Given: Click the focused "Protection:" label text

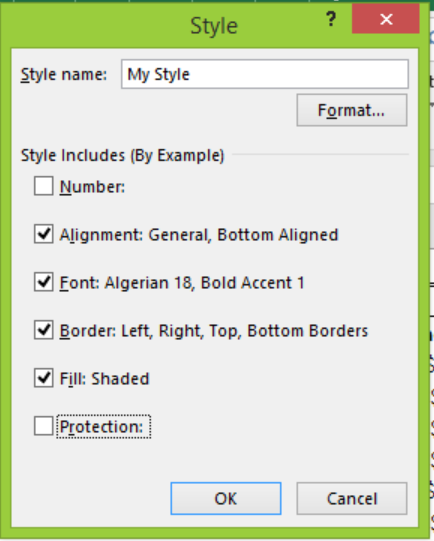Looking at the screenshot, I should point(103,427).
